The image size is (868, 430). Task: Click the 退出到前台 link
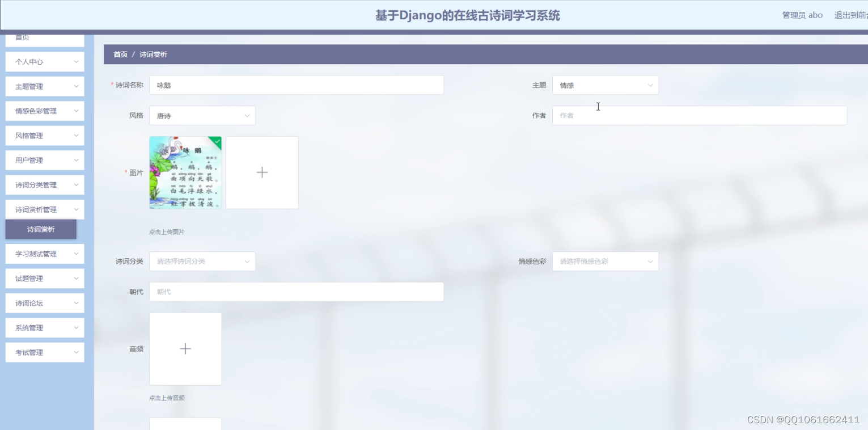[x=850, y=15]
